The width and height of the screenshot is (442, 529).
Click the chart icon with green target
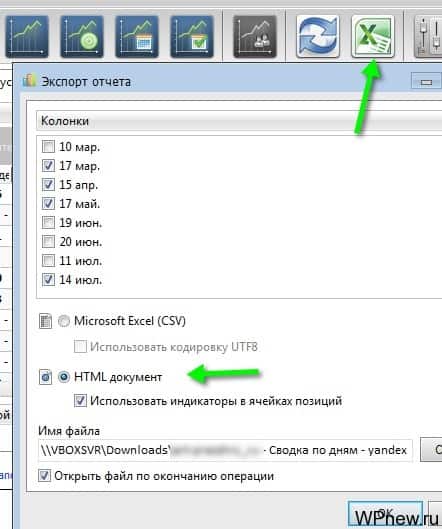82,36
